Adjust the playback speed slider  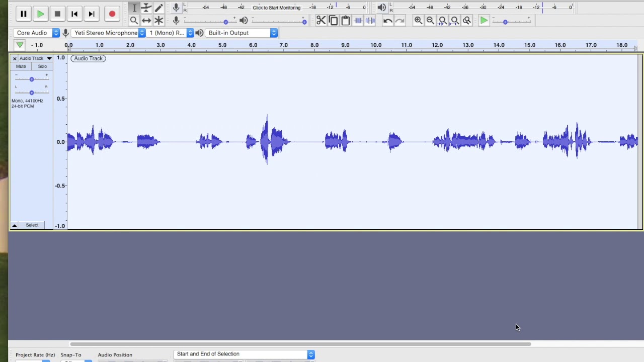511,21
